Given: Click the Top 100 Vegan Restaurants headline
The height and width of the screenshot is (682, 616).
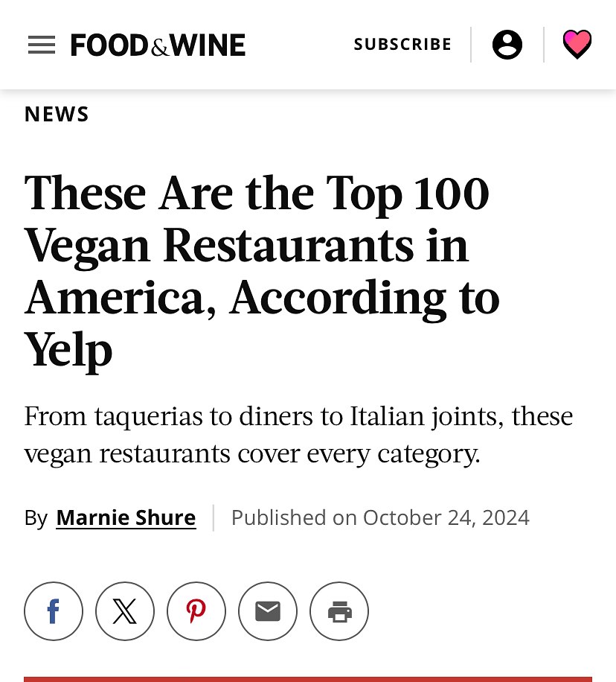Looking at the screenshot, I should click(x=262, y=270).
